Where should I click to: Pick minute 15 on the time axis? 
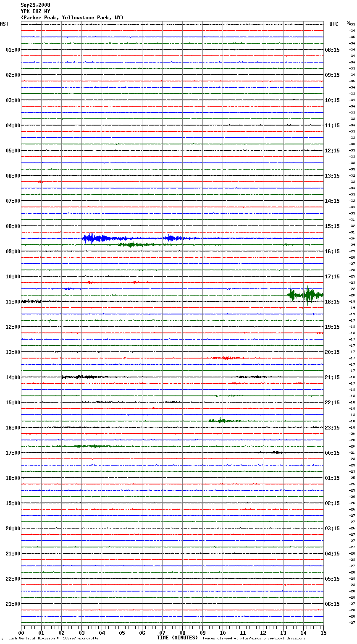[x=323, y=633]
